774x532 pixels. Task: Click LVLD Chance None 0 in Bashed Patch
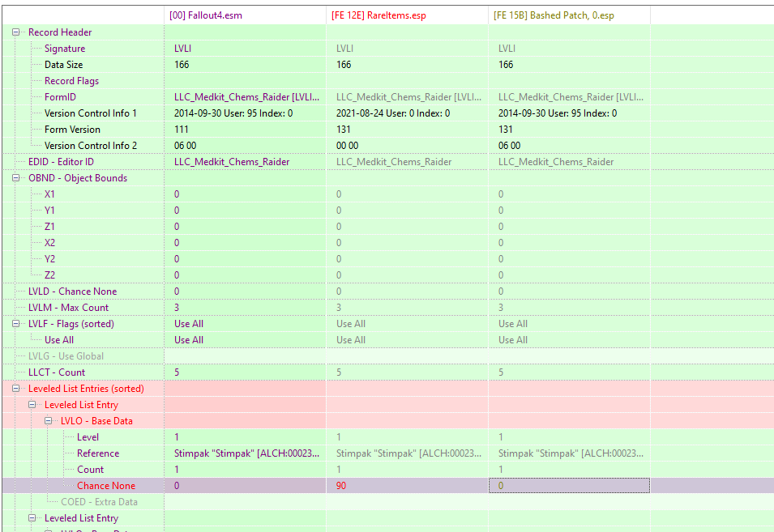[501, 292]
